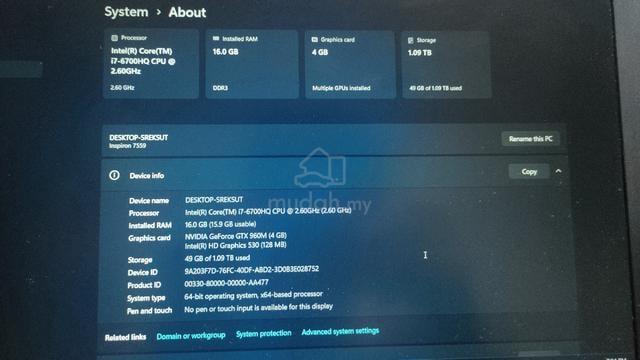Click the 2.60 GHz caption on Processor card
The image size is (640, 360).
click(x=122, y=87)
